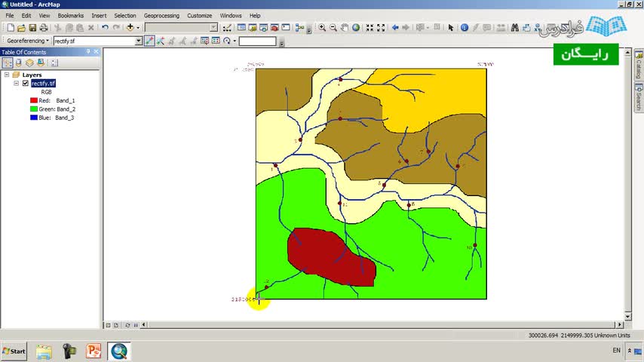Save the map document

point(32,28)
